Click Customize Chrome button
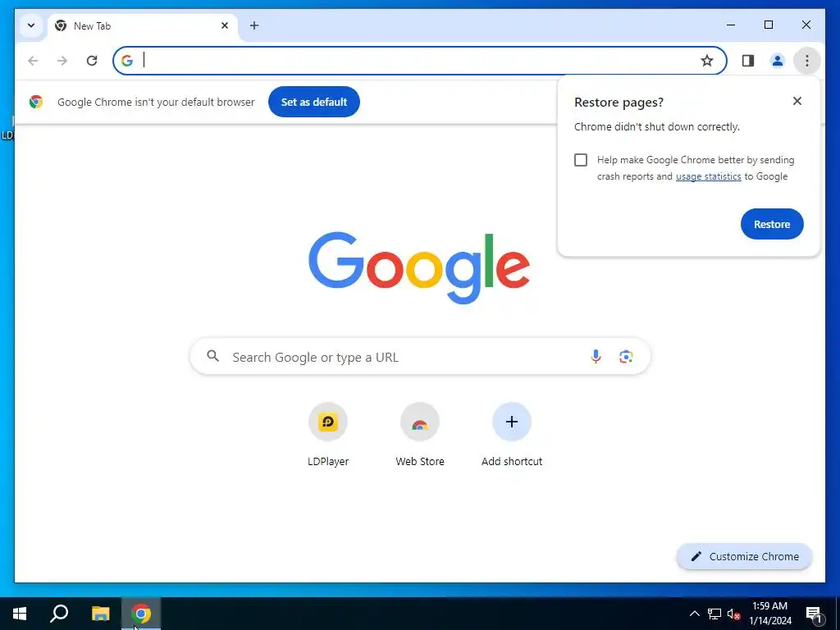The width and height of the screenshot is (840, 630). tap(745, 557)
